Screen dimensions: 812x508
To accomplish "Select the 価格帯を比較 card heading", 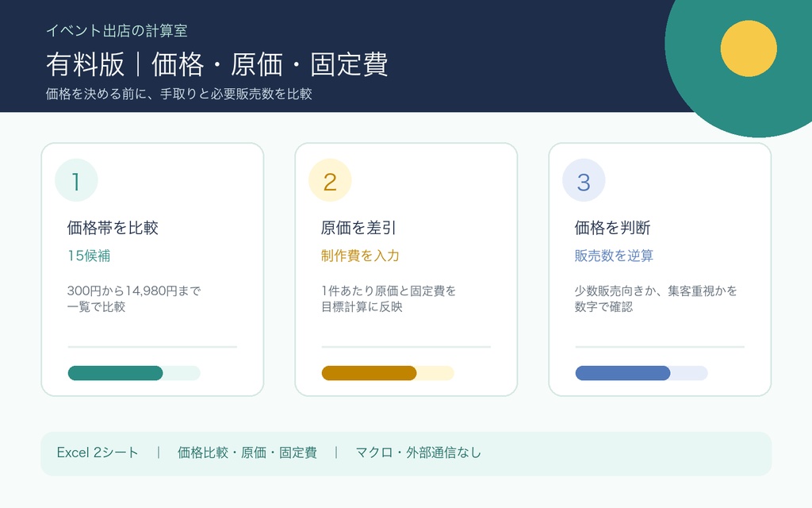I will pos(113,228).
